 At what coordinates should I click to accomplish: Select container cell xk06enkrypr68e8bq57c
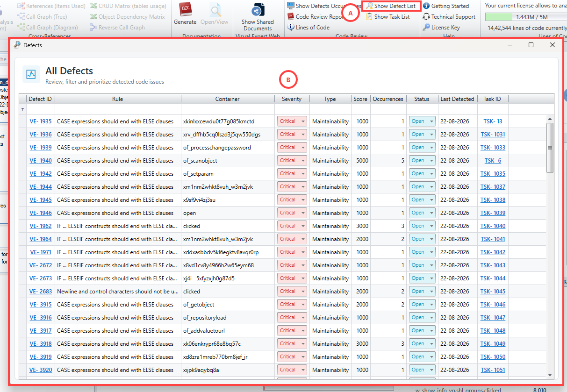click(x=228, y=344)
